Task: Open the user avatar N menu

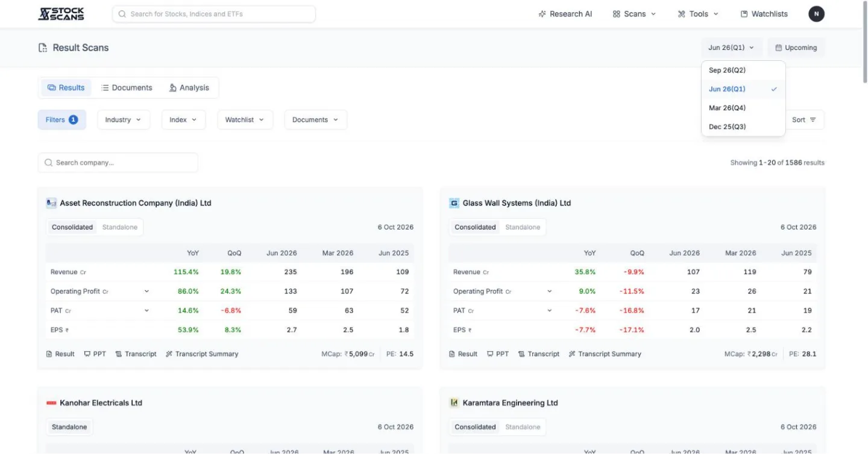Action: [816, 14]
